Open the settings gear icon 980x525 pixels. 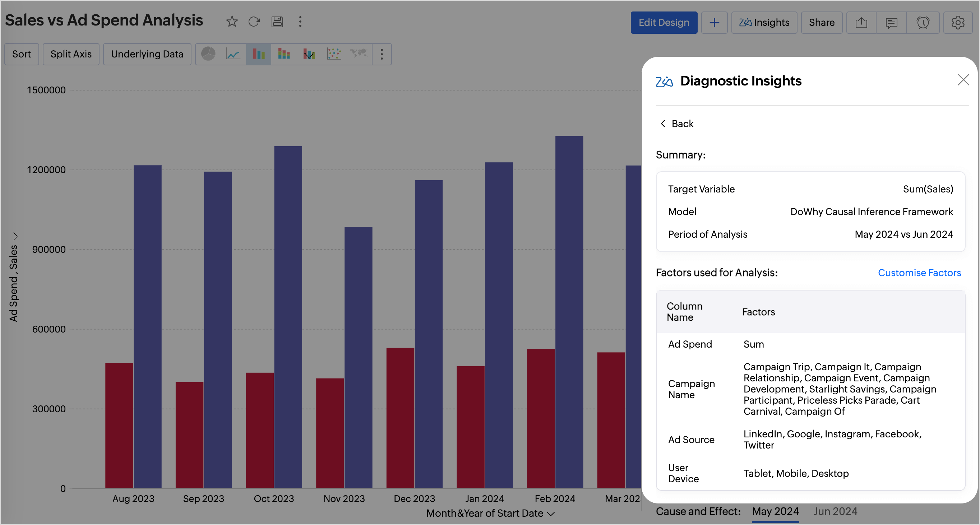pyautogui.click(x=958, y=23)
